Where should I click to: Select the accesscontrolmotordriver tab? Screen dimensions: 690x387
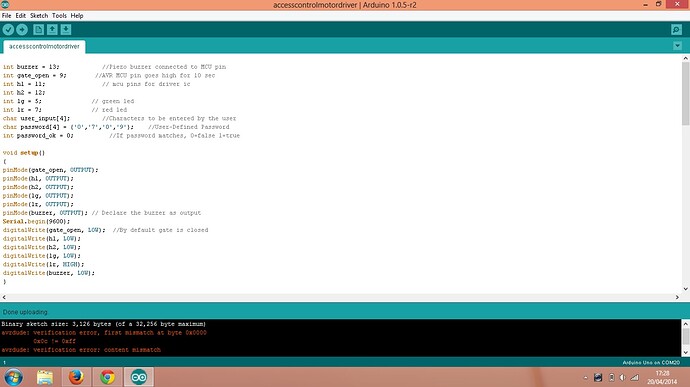point(44,46)
